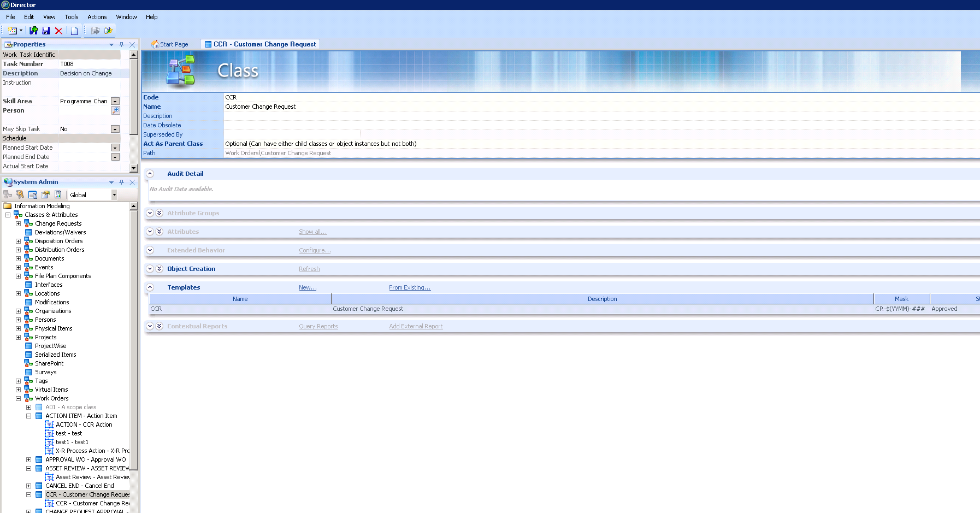
Task: Click the Information Modeling folder icon
Action: 8,206
